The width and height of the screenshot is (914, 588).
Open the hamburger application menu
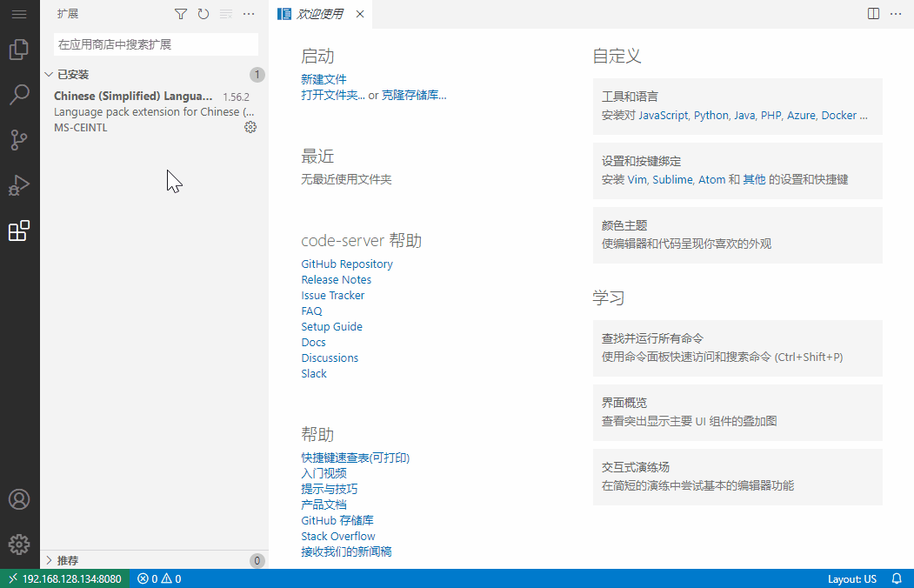tap(18, 14)
